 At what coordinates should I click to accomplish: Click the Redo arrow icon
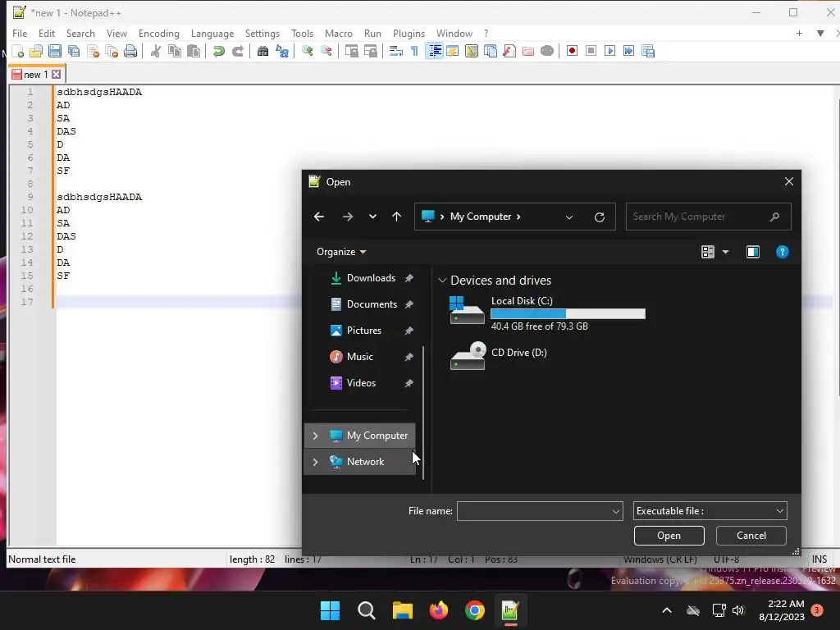[237, 52]
